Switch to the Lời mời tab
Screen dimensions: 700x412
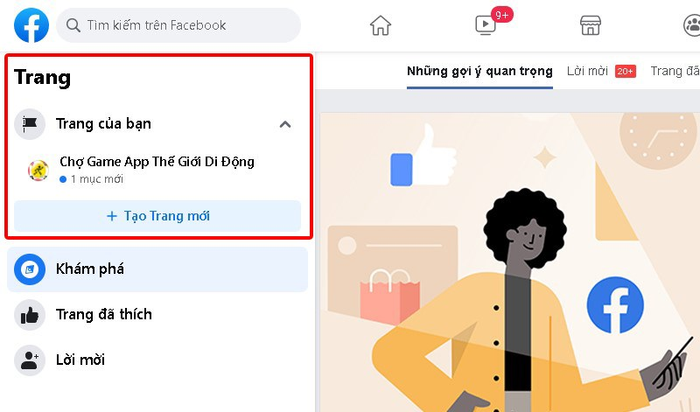coord(601,71)
